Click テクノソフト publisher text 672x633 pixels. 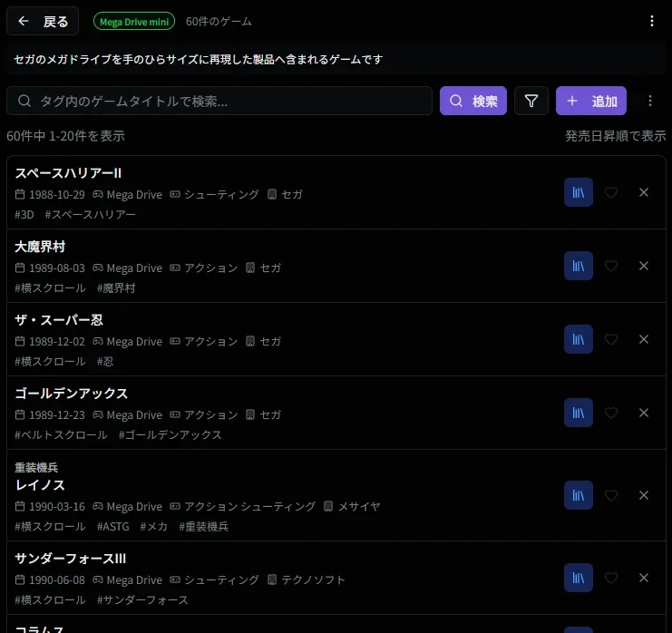click(x=313, y=579)
